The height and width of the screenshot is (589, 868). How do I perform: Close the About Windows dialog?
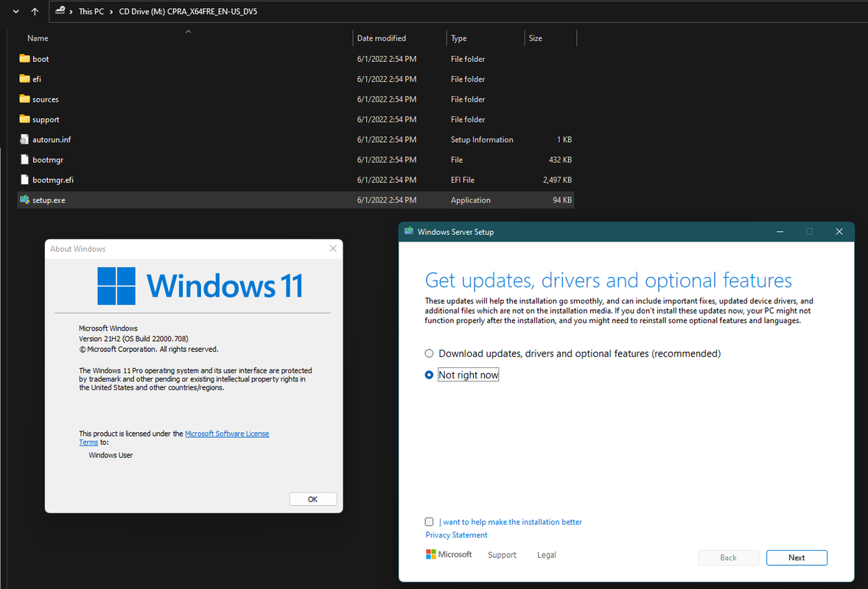pyautogui.click(x=333, y=248)
